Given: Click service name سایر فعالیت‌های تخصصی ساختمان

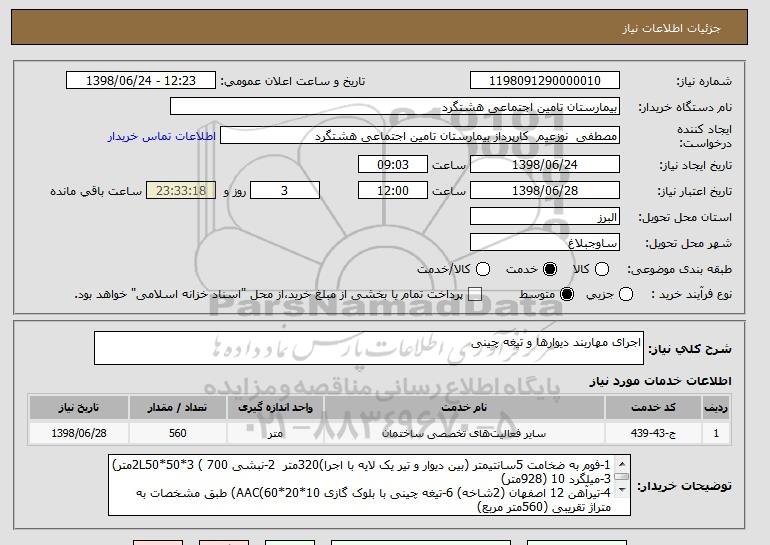Looking at the screenshot, I should click(464, 433).
